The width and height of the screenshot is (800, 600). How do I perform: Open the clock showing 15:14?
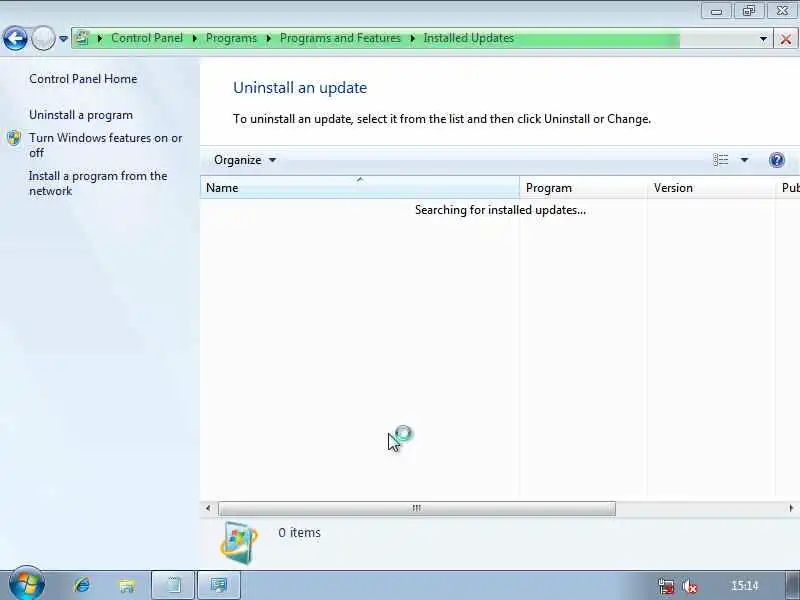(x=745, y=586)
